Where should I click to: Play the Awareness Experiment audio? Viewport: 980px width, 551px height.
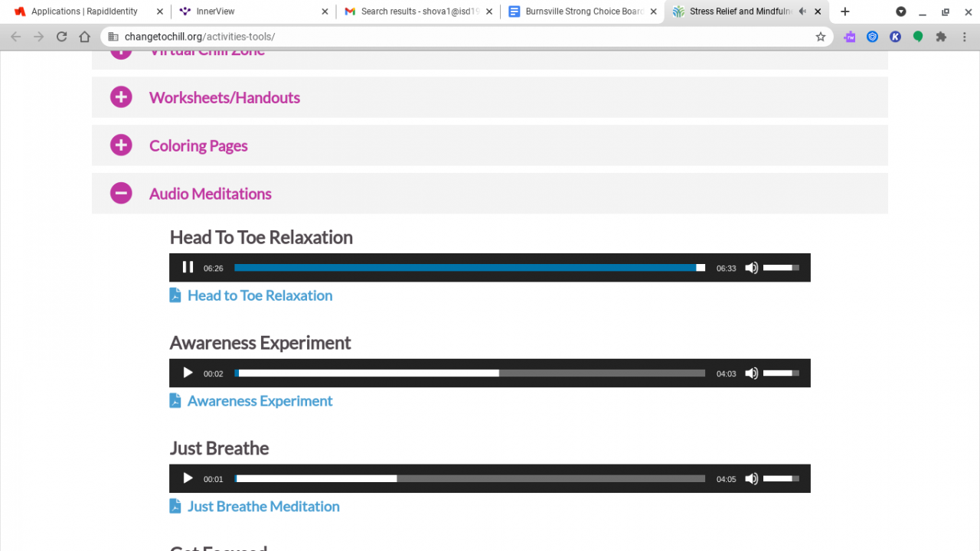[188, 373]
